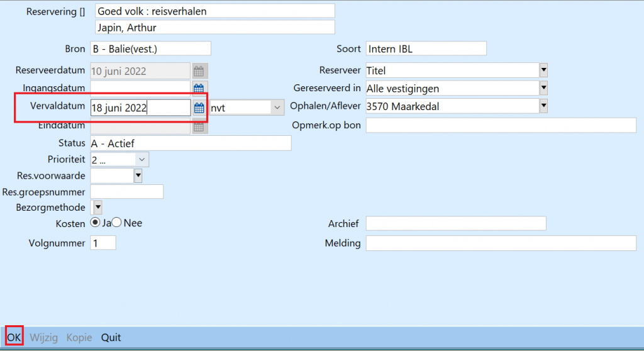This screenshot has height=351, width=644.
Task: Open calendar picker next to Vervaldatum
Action: click(x=199, y=108)
